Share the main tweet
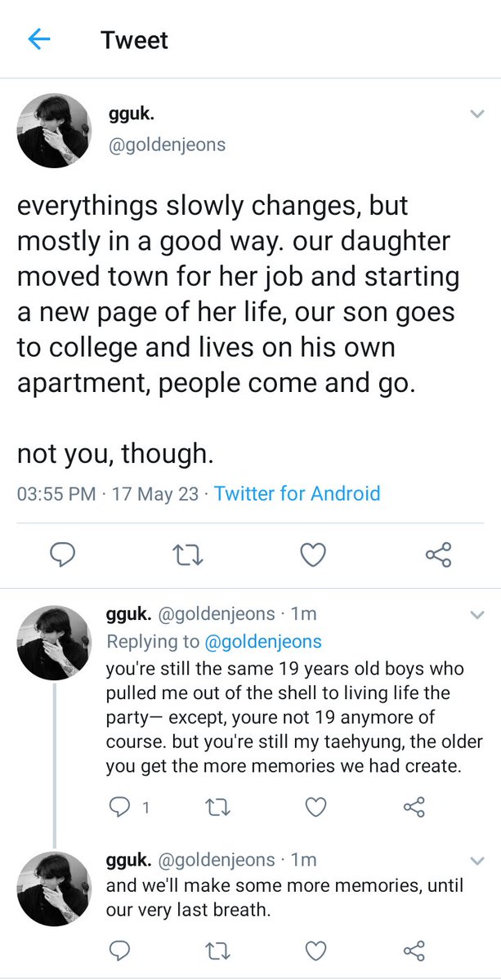Screen dimensions: 501x980 [438, 555]
